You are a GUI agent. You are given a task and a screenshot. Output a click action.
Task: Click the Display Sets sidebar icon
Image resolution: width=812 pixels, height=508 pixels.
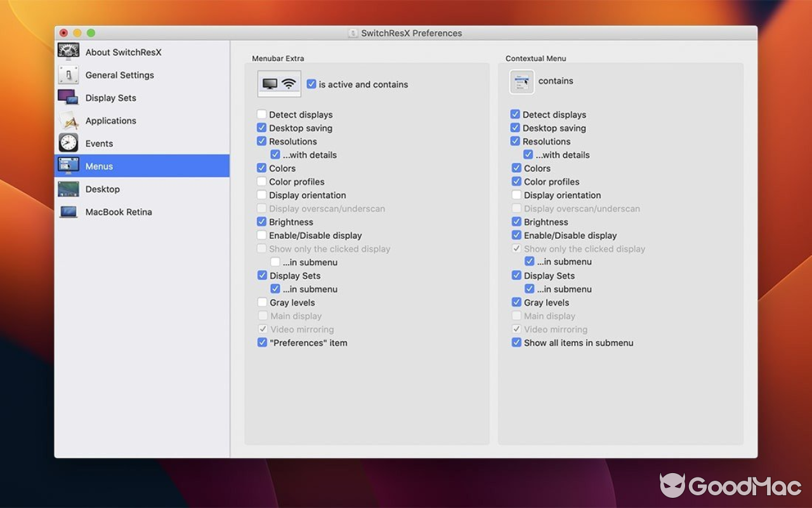[68, 98]
